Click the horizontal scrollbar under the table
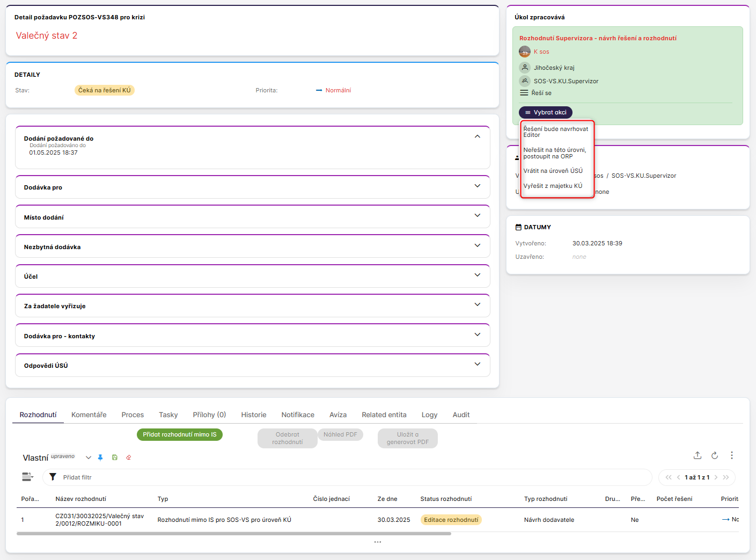 point(233,534)
